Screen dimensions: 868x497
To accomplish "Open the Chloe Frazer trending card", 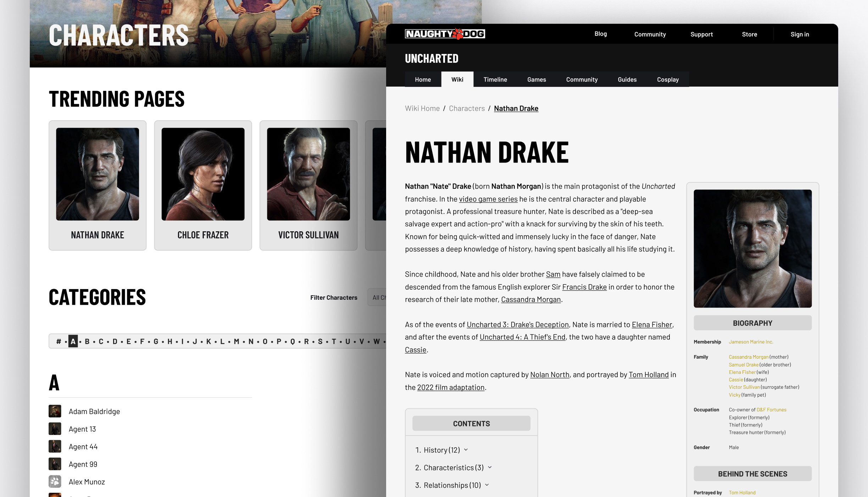I will (x=203, y=186).
